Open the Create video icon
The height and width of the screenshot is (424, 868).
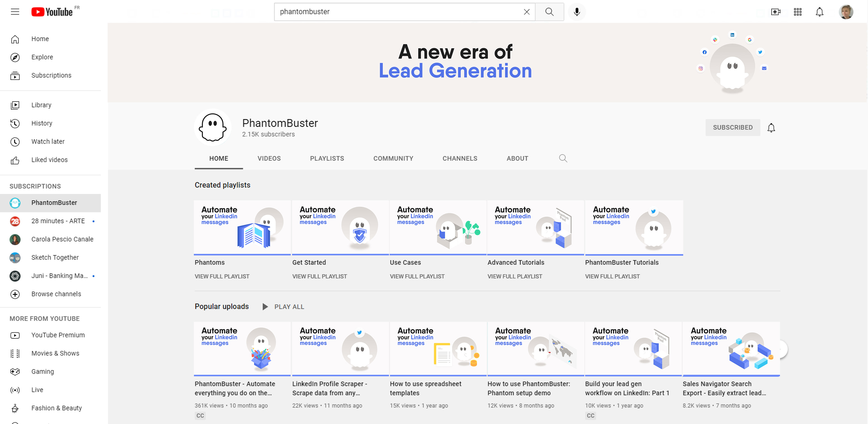[776, 12]
